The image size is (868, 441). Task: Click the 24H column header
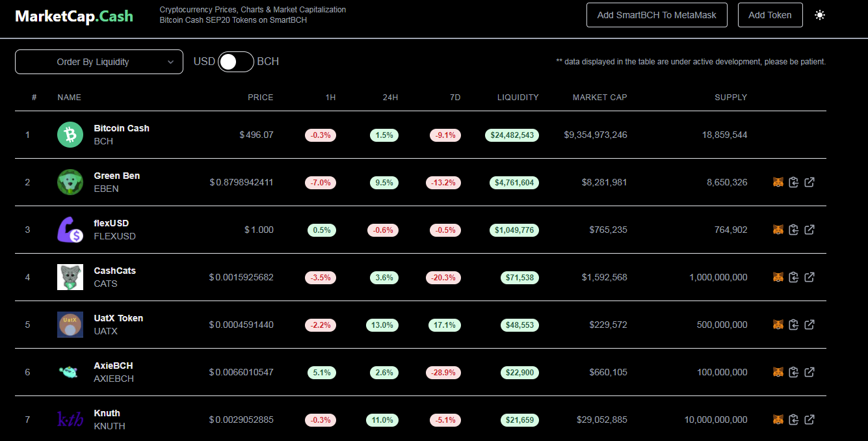[390, 98]
